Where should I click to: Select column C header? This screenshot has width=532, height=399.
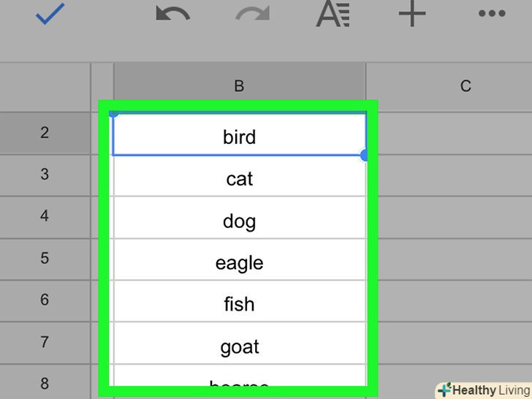(x=465, y=86)
